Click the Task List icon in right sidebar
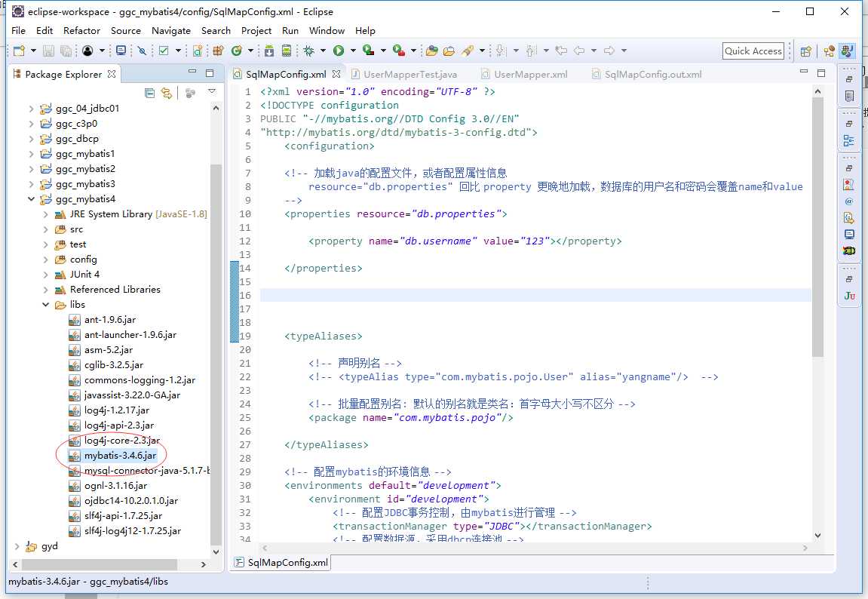Screen dimensions: 868x599 pyautogui.click(x=848, y=96)
